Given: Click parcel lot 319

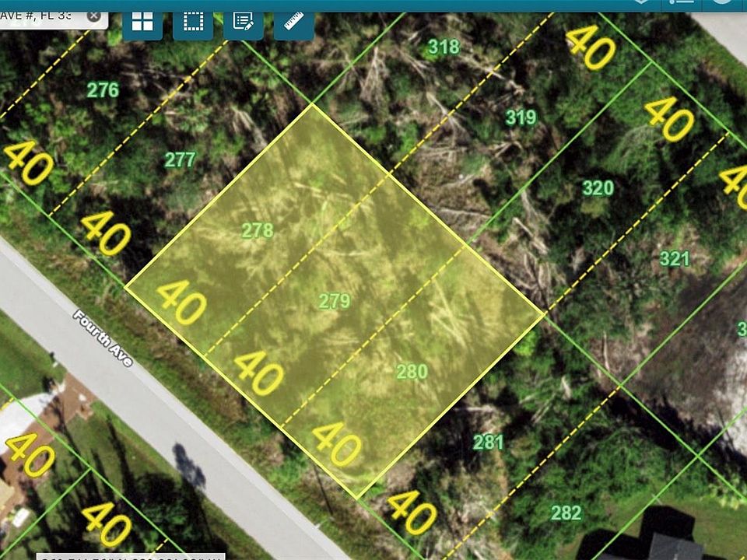Looking at the screenshot, I should pyautogui.click(x=521, y=117).
